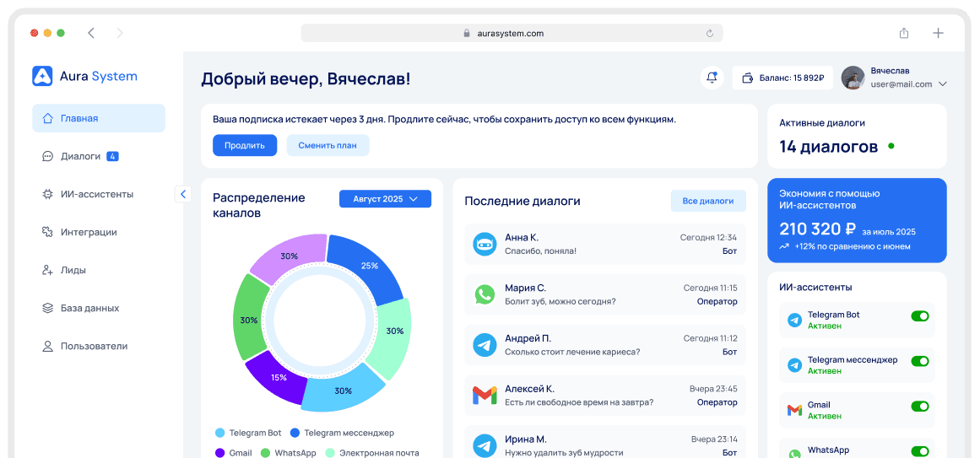Screen dimensions: 980x458
Task: Click the Электронная почта legend label
Action: (379, 453)
